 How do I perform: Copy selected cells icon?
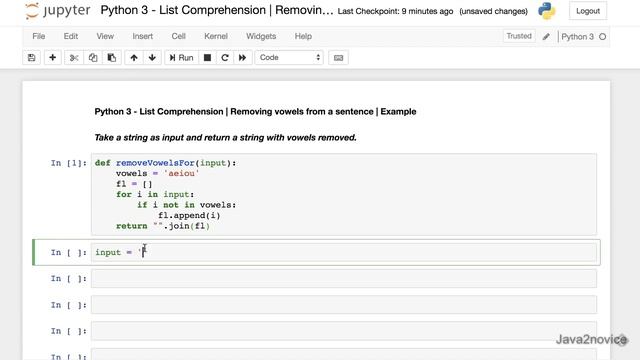(x=93, y=58)
